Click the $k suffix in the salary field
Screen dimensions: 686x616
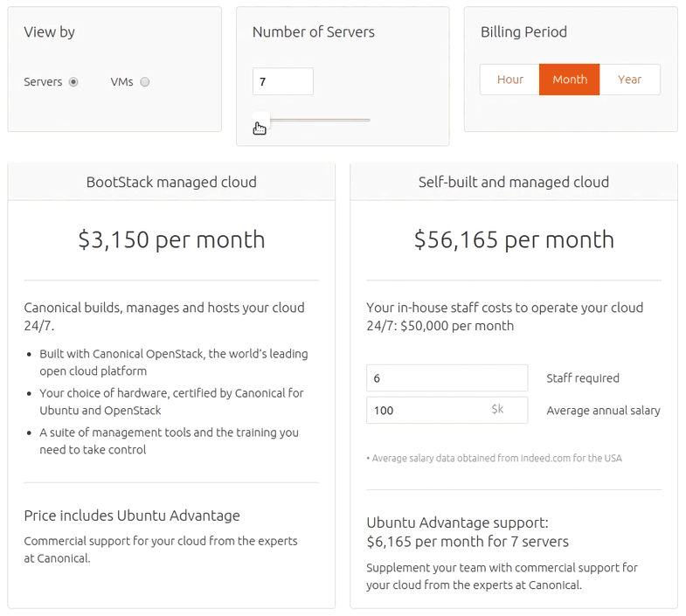pos(498,410)
